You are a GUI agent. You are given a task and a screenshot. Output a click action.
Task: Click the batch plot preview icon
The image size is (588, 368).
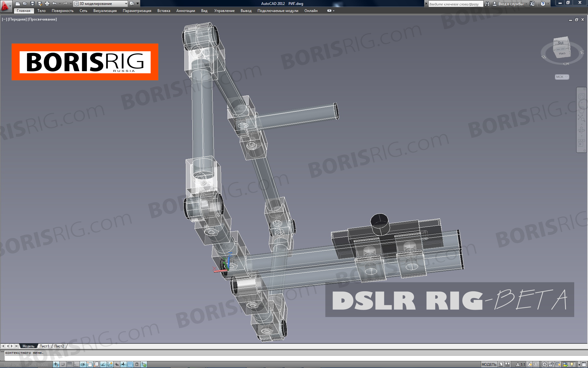pyautogui.click(x=132, y=4)
